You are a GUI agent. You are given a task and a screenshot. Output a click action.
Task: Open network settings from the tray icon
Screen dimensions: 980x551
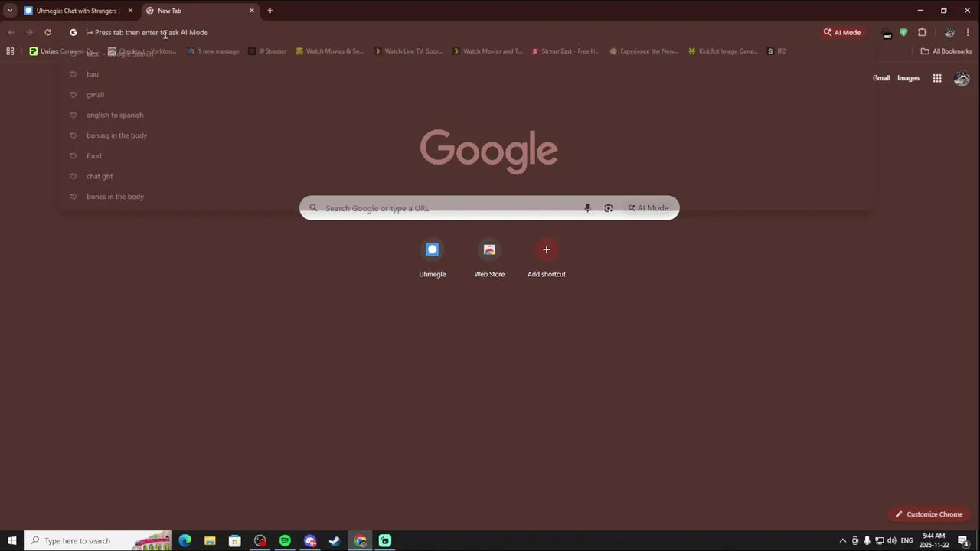pos(879,540)
